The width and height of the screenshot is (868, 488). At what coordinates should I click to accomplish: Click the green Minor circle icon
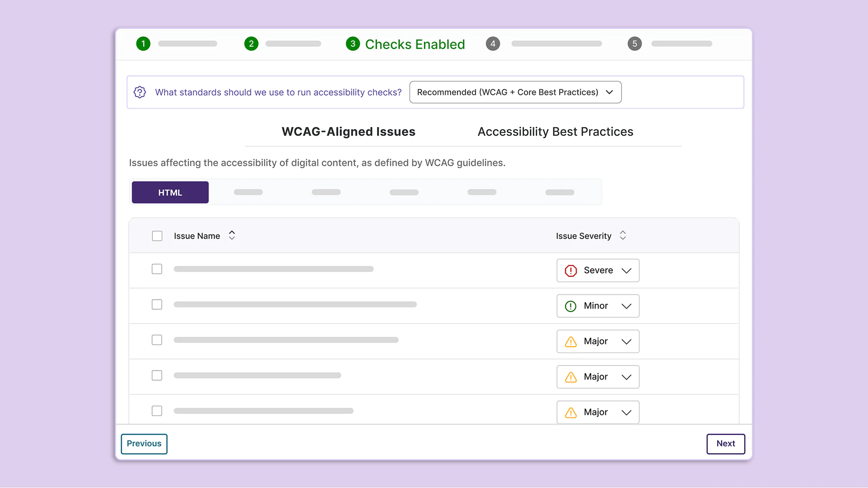(571, 306)
